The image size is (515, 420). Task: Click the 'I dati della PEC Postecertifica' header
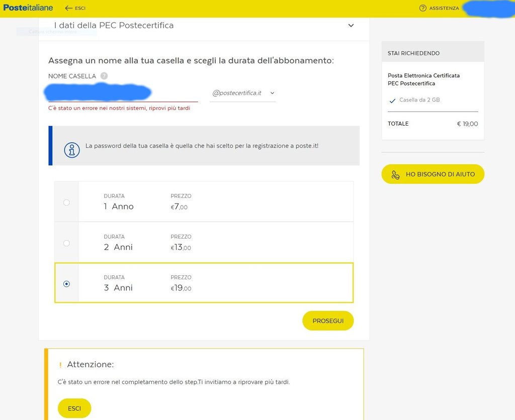(114, 26)
